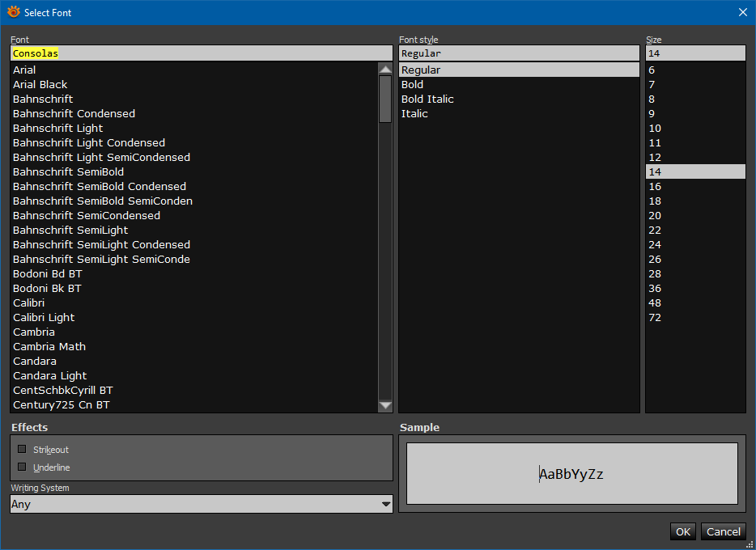Viewport: 756px width, 550px height.
Task: Select the Bold Italic font style
Action: pos(427,99)
